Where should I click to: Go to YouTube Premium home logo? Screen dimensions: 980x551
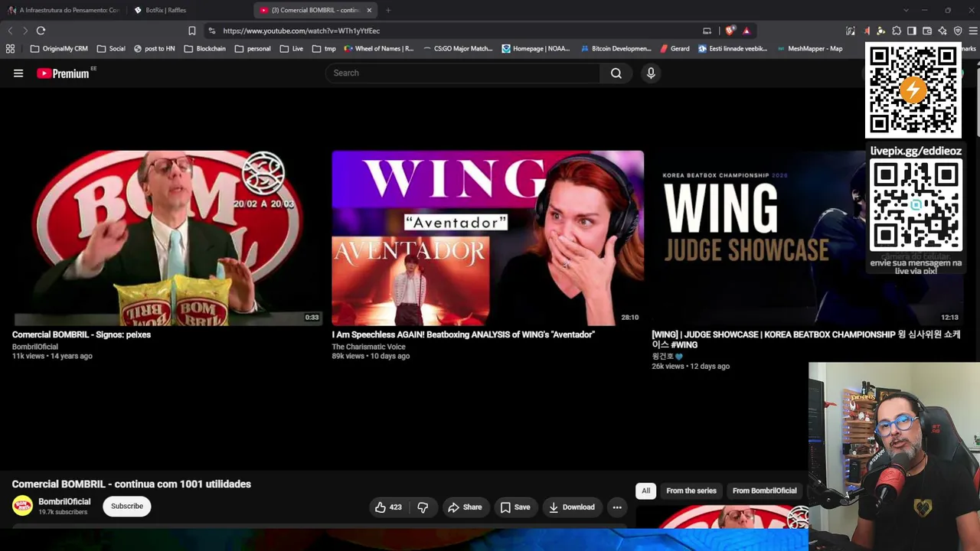tap(64, 73)
